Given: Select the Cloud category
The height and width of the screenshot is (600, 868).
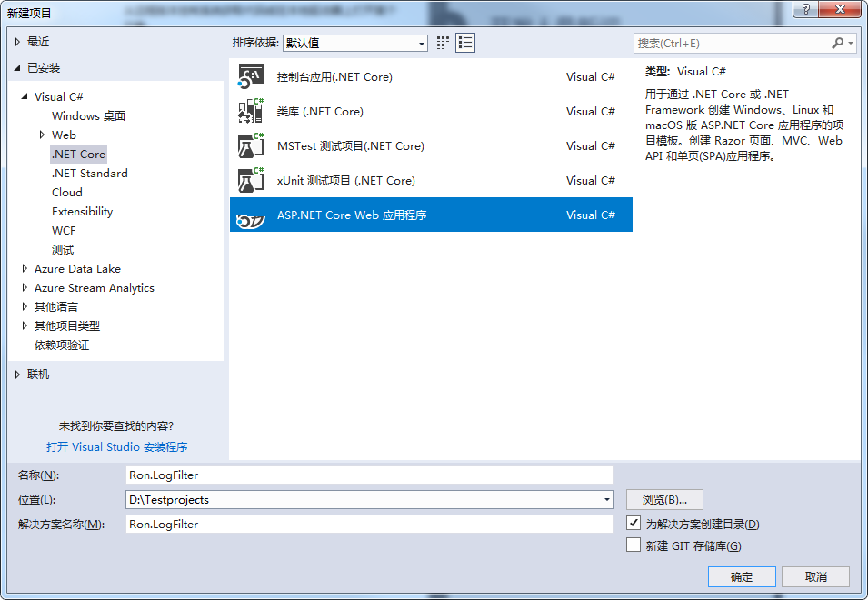Looking at the screenshot, I should pyautogui.click(x=67, y=192).
